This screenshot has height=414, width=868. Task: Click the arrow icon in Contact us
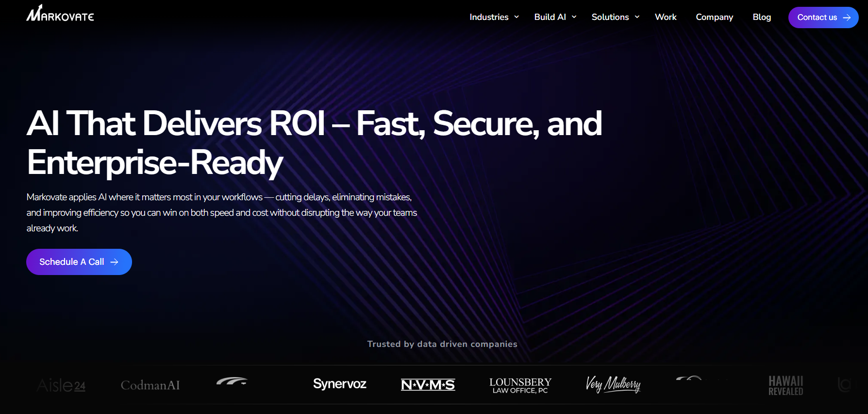point(847,17)
